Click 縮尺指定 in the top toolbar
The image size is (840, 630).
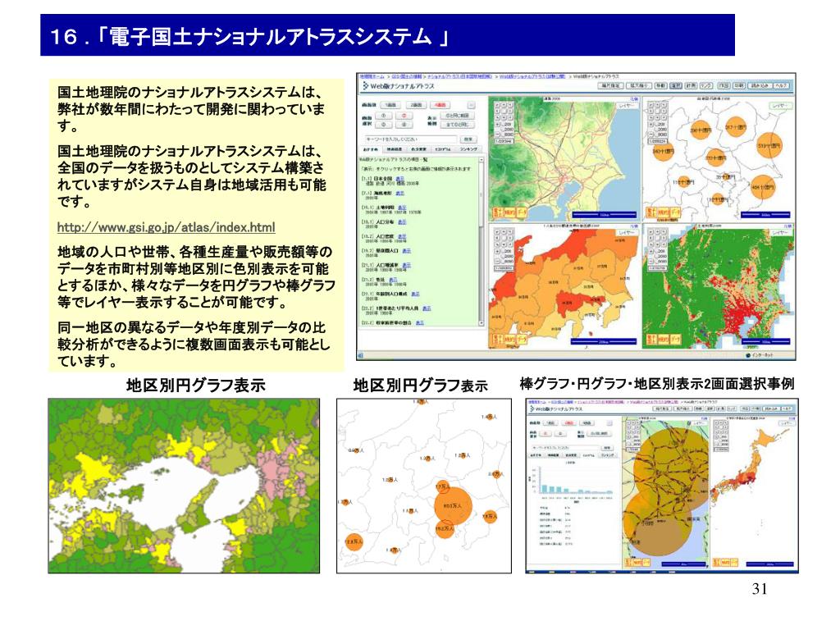coord(610,85)
